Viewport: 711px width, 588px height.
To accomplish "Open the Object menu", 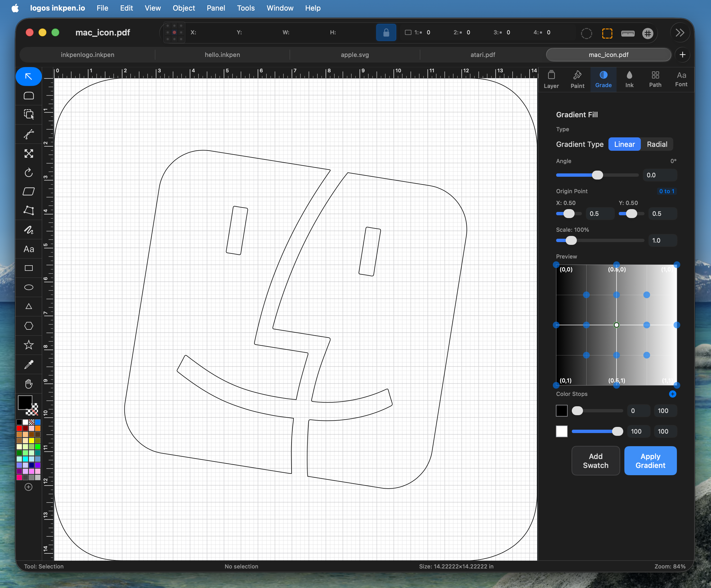I will [x=184, y=8].
